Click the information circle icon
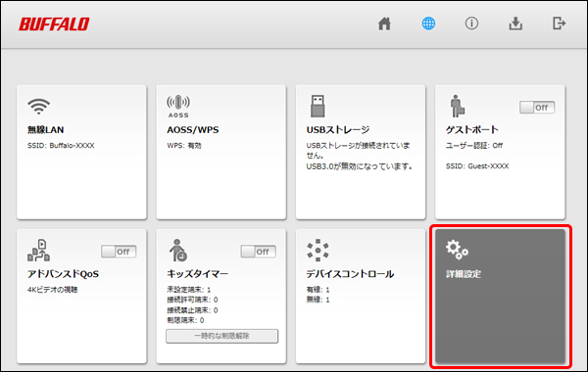Viewport: 588px width, 372px height. pyautogui.click(x=471, y=23)
